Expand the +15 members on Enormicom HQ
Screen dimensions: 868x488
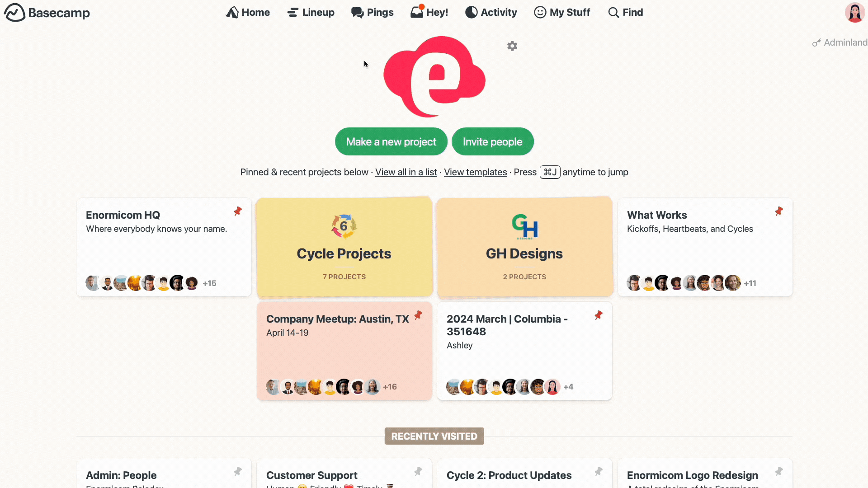pyautogui.click(x=209, y=283)
